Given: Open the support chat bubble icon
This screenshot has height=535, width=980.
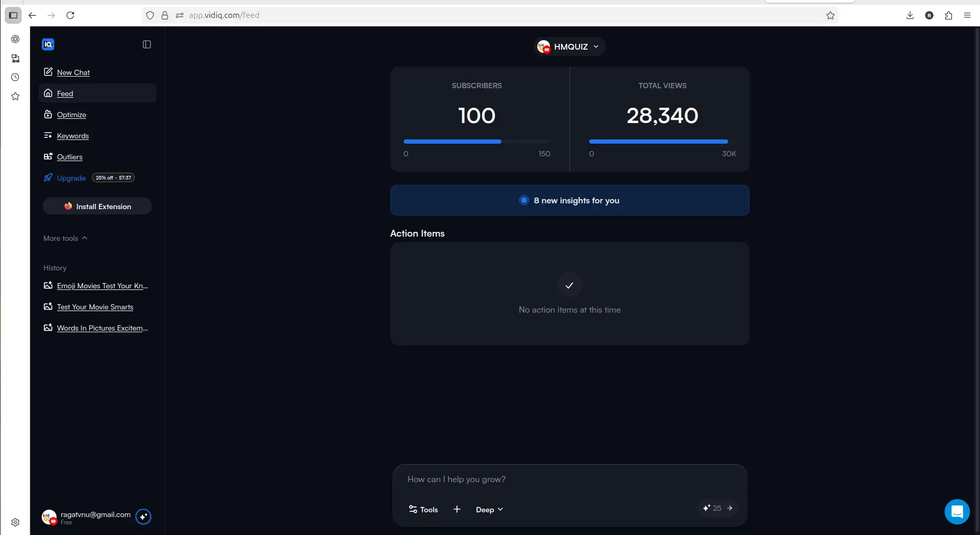Looking at the screenshot, I should point(957,511).
